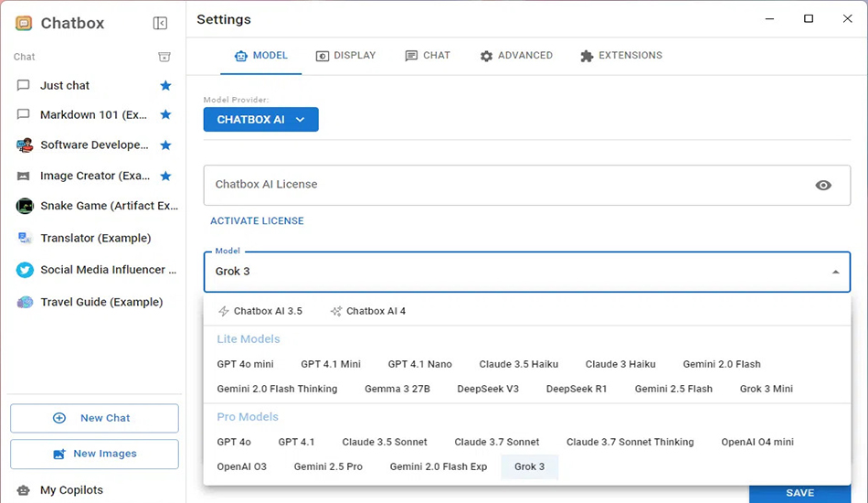Viewport: 868px width, 503px height.
Task: Click the Chatbox logo icon
Action: pos(24,23)
